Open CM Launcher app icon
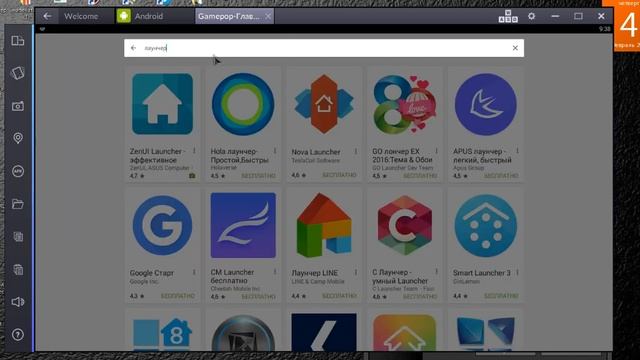Image resolution: width=640 pixels, height=360 pixels. coord(243,225)
